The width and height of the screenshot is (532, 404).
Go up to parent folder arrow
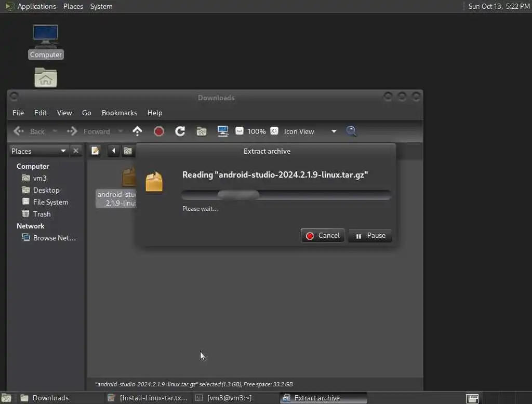137,131
